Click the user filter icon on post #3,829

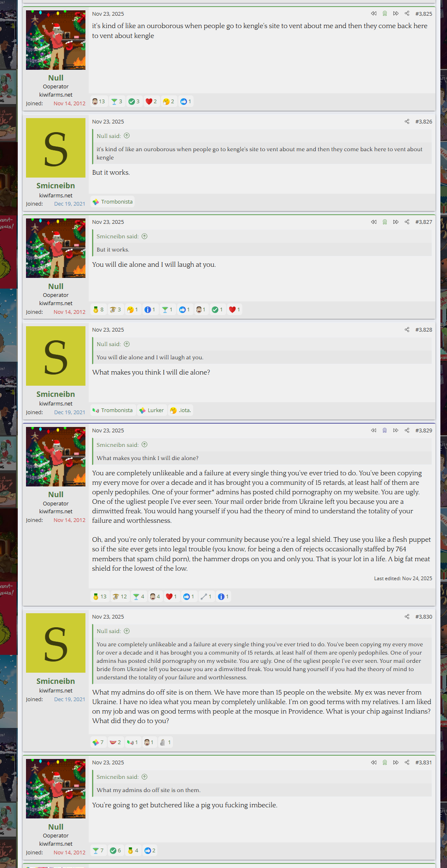point(385,430)
